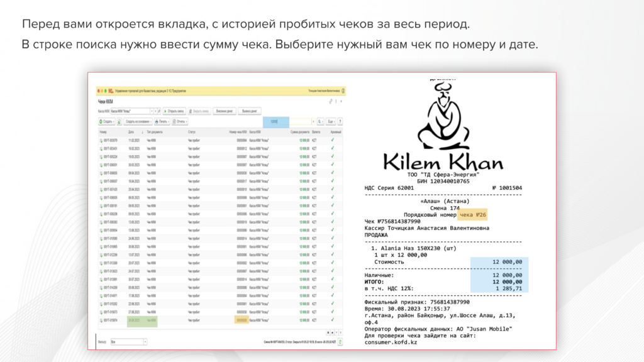Click the Номер чека ККМ column header
The height and width of the screenshot is (362, 644).
pos(238,132)
